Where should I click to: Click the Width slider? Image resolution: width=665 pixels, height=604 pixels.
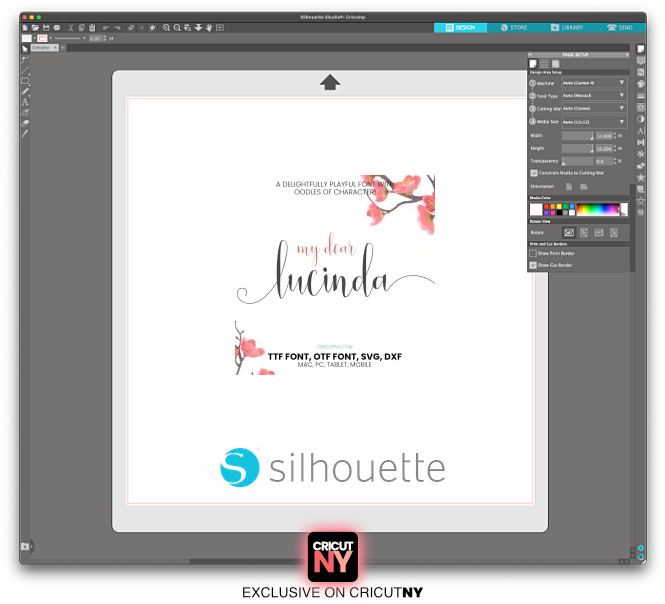coord(578,136)
